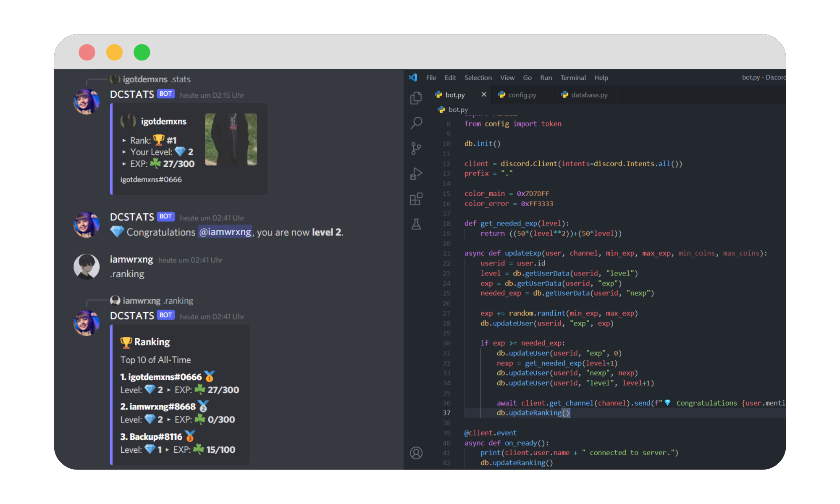Image resolution: width=840 pixels, height=504 pixels.
Task: Open the Terminal menu
Action: coord(572,78)
